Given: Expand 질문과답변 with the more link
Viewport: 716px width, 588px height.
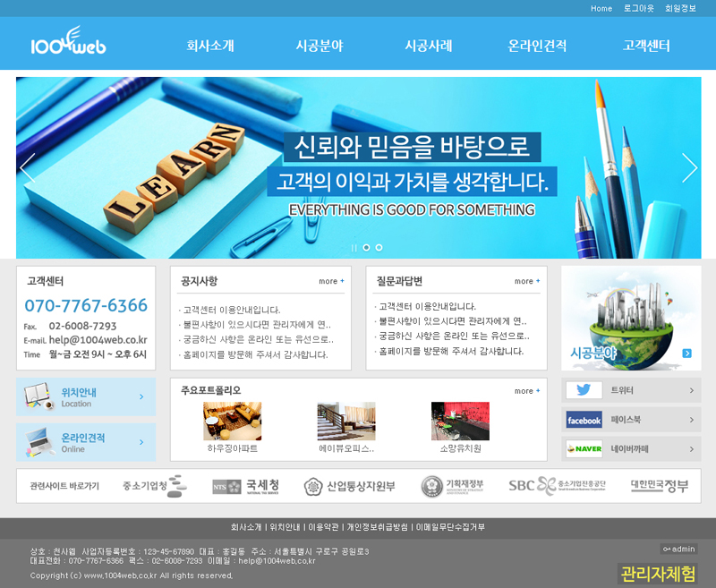Looking at the screenshot, I should tap(527, 281).
